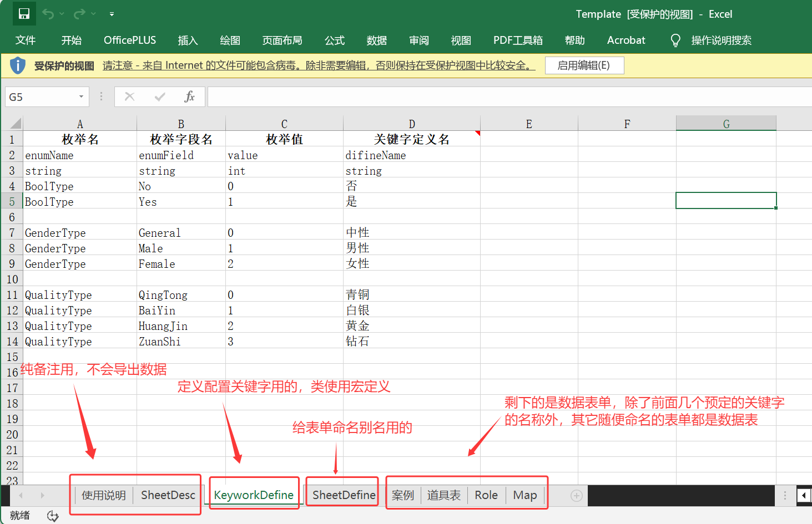The width and height of the screenshot is (812, 524).
Task: Switch to the SheetDesc sheet tab
Action: (x=168, y=495)
